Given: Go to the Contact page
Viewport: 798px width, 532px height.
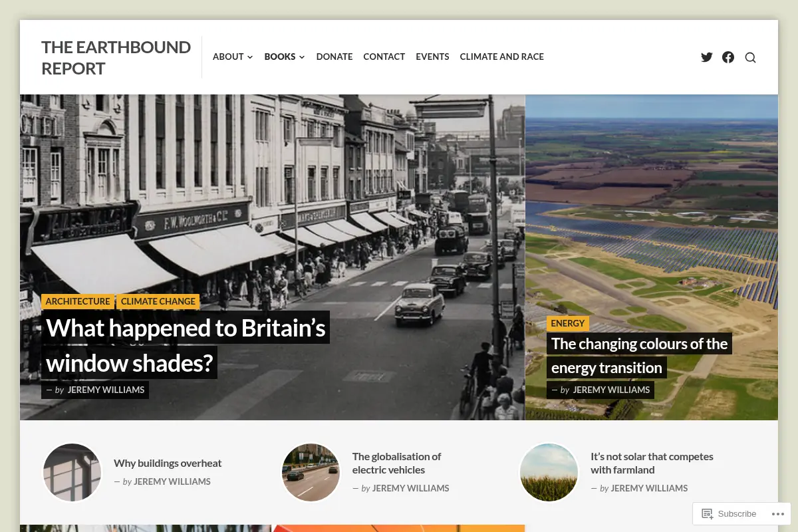Looking at the screenshot, I should [x=384, y=57].
